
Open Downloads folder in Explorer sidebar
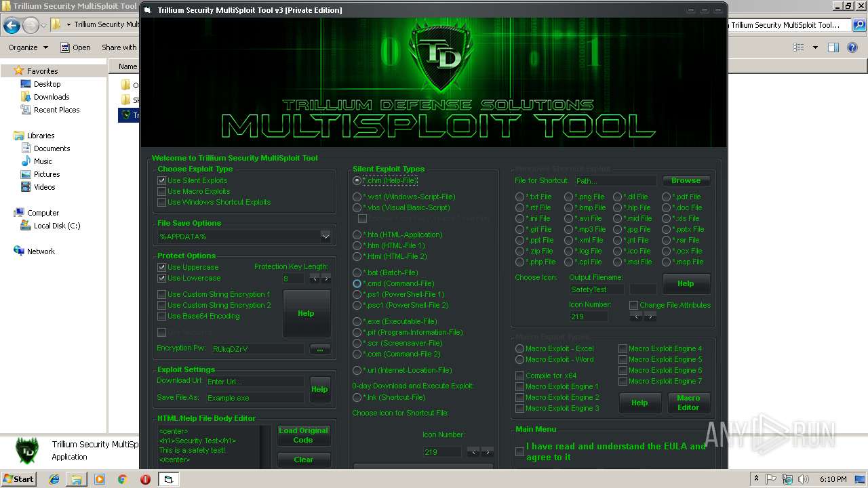point(45,97)
